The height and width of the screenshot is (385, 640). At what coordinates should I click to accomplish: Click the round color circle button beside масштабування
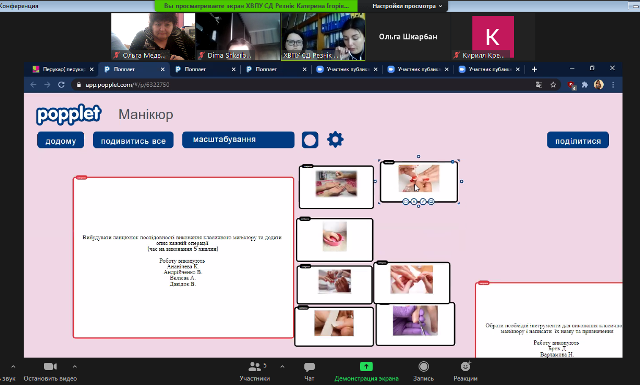point(310,140)
